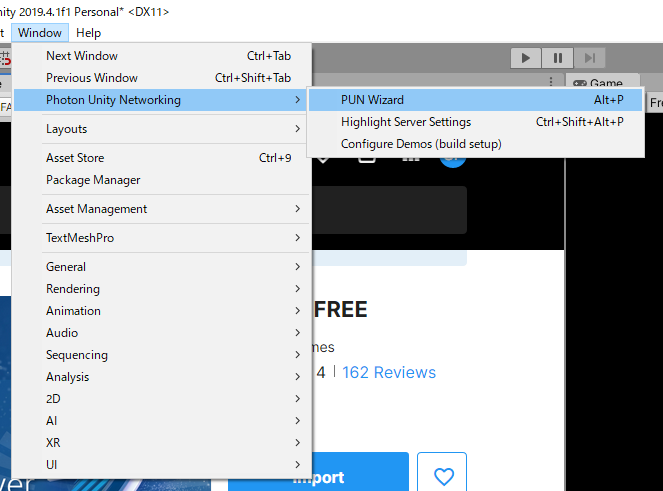Open the Help menu
The width and height of the screenshot is (663, 491).
[88, 33]
